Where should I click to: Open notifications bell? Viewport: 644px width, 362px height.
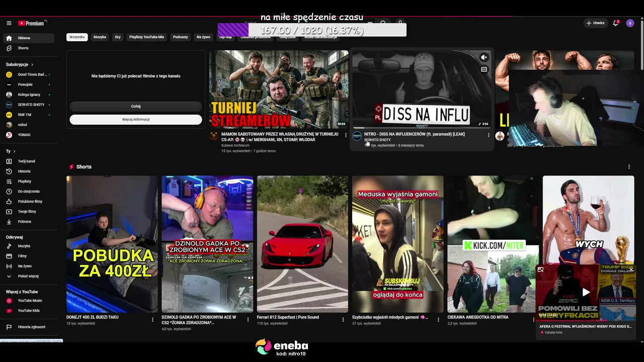tap(615, 23)
